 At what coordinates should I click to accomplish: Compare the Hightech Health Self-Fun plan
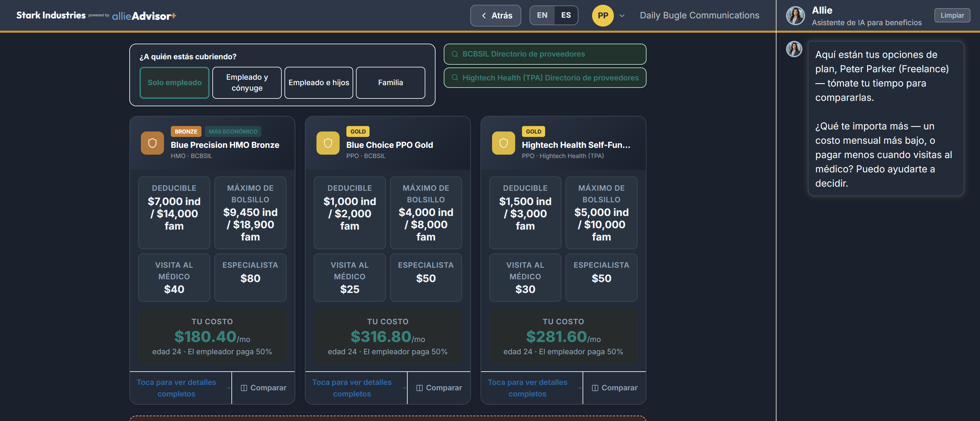615,388
